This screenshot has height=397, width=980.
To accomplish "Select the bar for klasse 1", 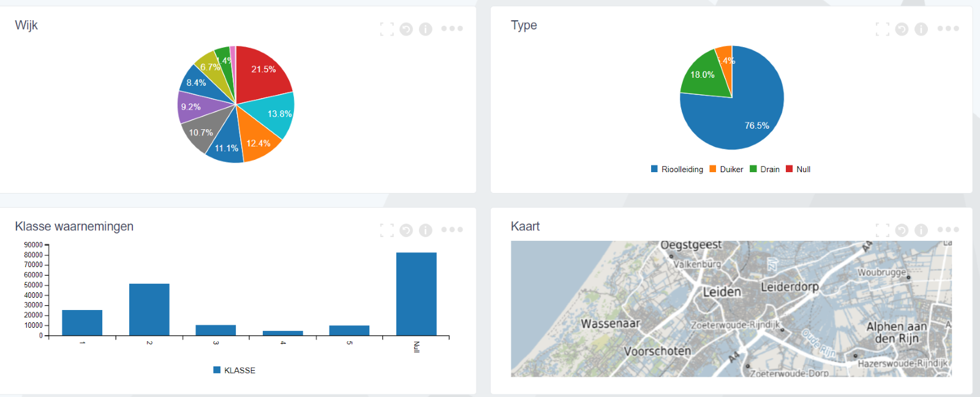I will tap(82, 323).
